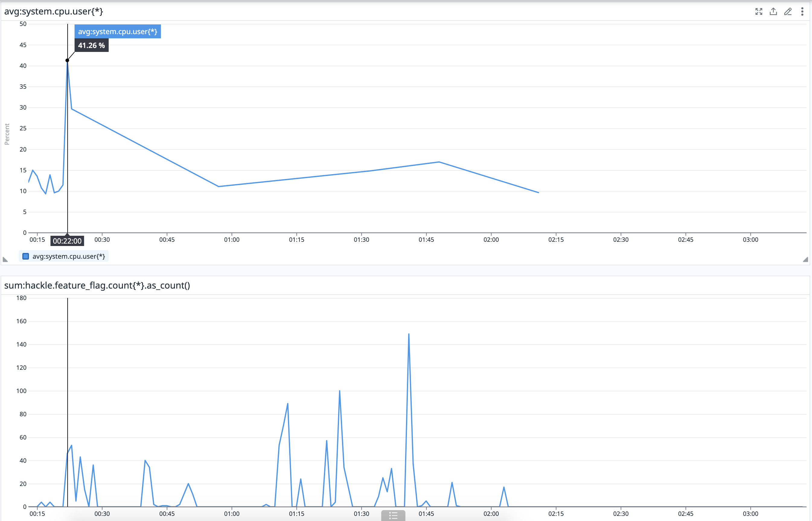Click the 150 peak spike in feature flag graph
The height and width of the screenshot is (521, 812).
click(409, 335)
